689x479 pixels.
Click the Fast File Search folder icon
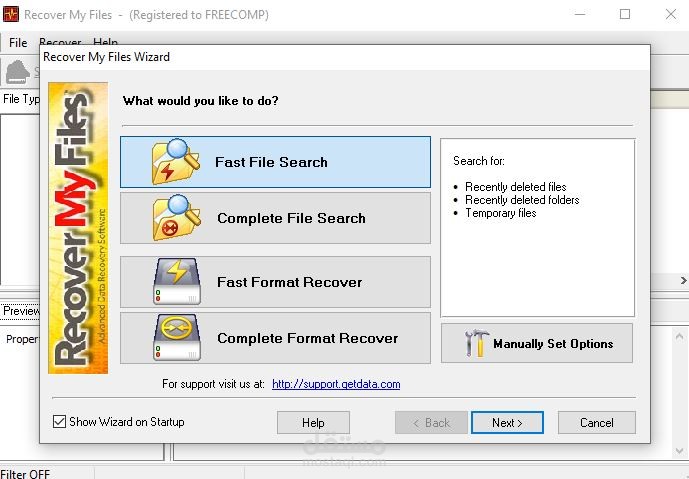point(176,161)
